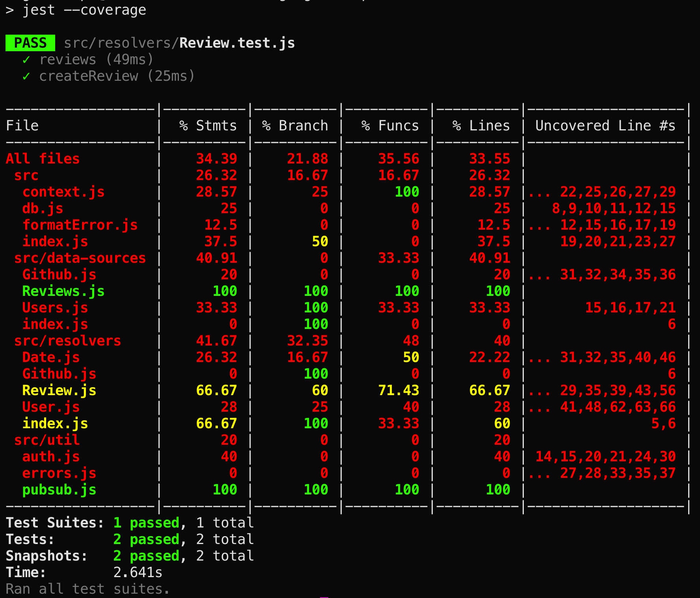
Task: Select the src/util directory row
Action: pos(47,440)
